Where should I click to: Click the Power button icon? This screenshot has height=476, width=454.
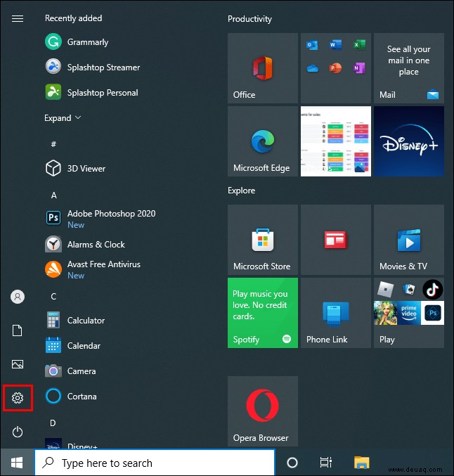click(x=18, y=432)
